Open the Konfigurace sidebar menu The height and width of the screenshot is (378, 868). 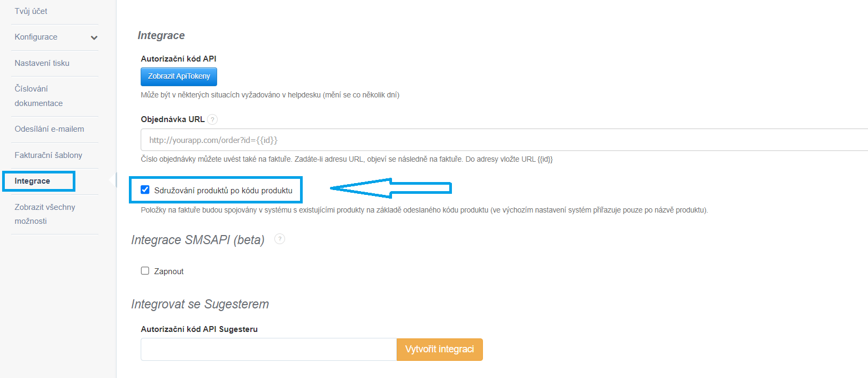pyautogui.click(x=36, y=37)
